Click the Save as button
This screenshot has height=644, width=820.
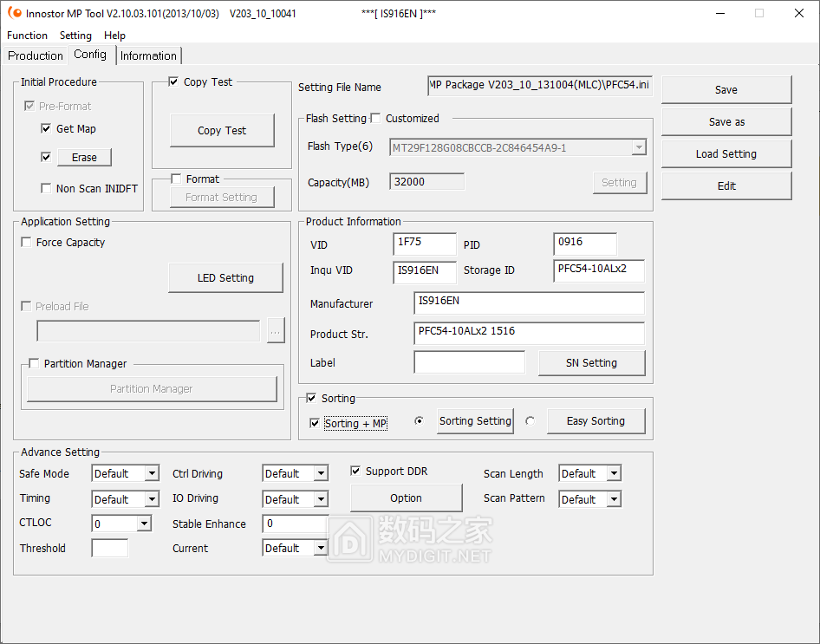726,122
